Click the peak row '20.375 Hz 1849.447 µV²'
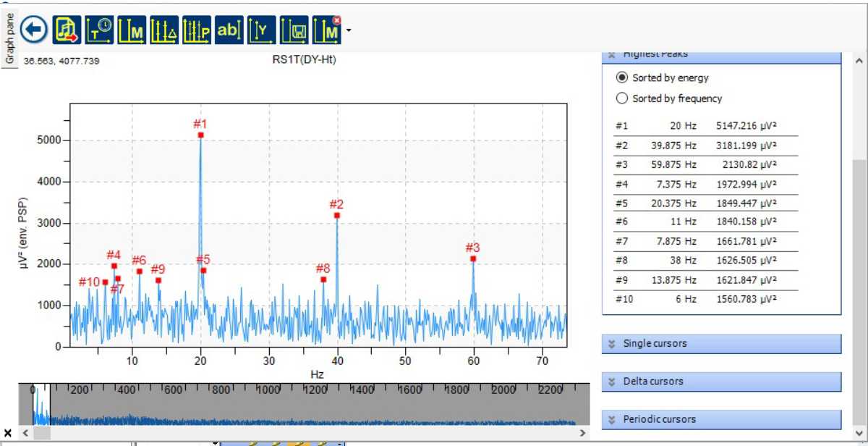The width and height of the screenshot is (868, 446). [x=705, y=203]
